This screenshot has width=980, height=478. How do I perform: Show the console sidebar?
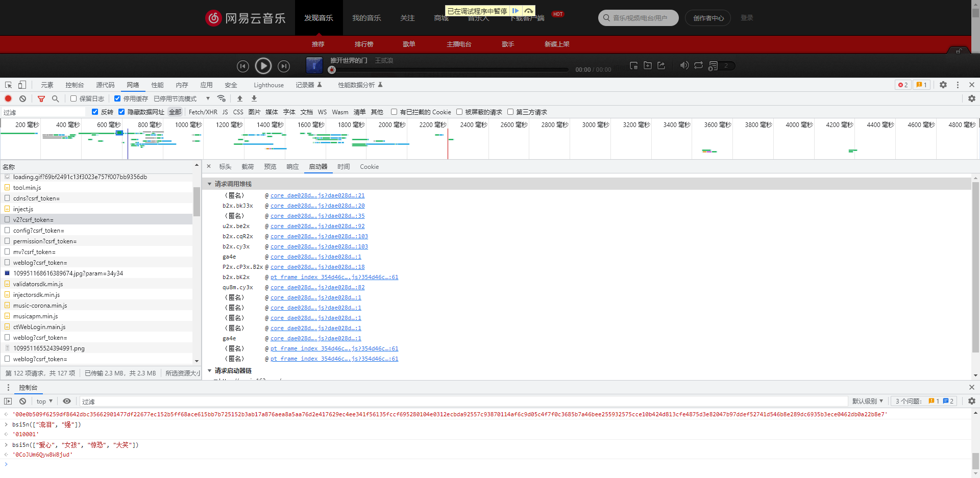8,401
